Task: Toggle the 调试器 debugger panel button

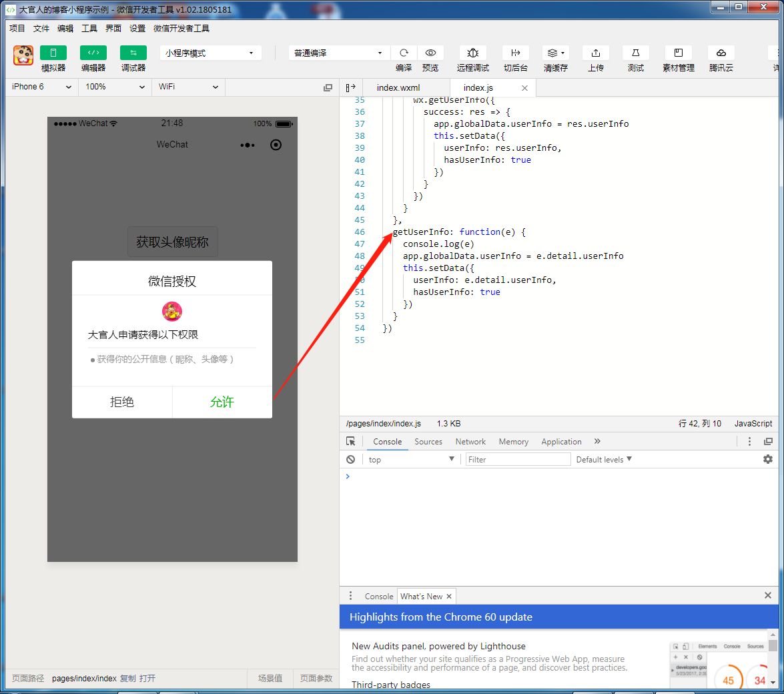Action: [x=133, y=53]
